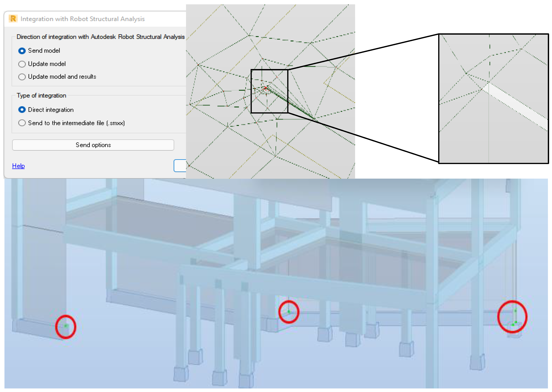Select Send to the intermediate file (.smxx)
552x392 pixels.
(22, 123)
